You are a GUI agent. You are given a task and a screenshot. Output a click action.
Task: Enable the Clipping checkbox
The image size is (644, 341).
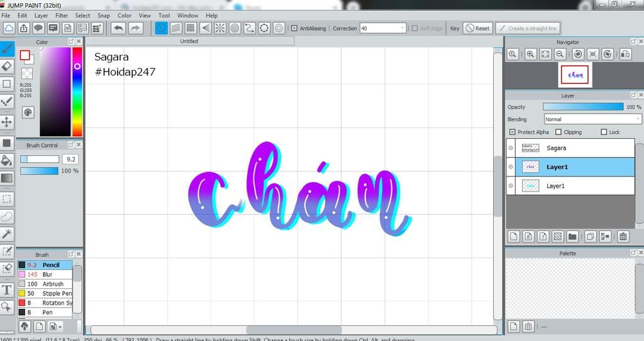coord(558,132)
